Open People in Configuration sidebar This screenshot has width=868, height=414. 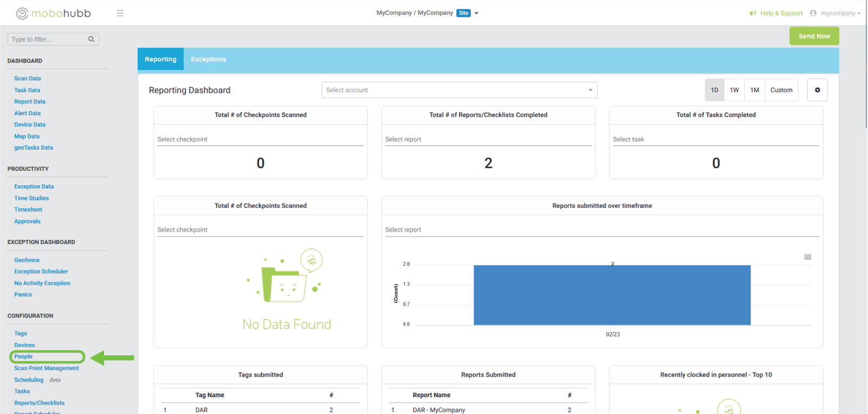[x=23, y=356]
